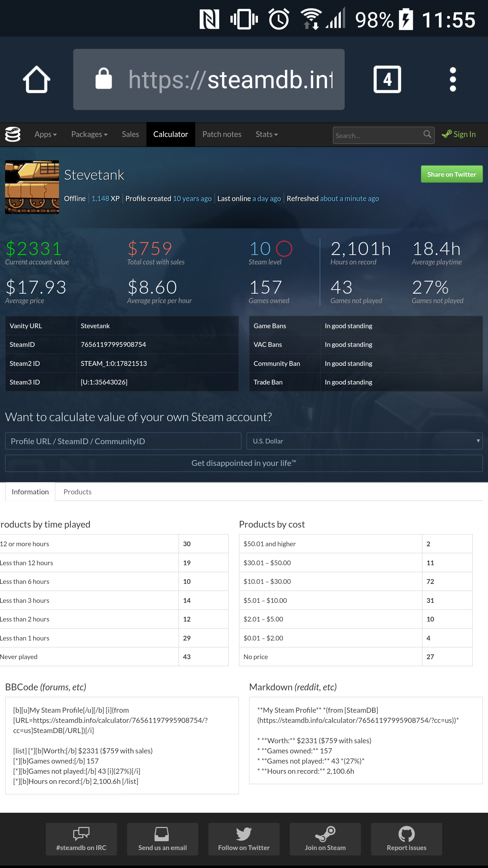Focus the Profile URL / SteamID input field
The height and width of the screenshot is (868, 488).
(x=123, y=441)
